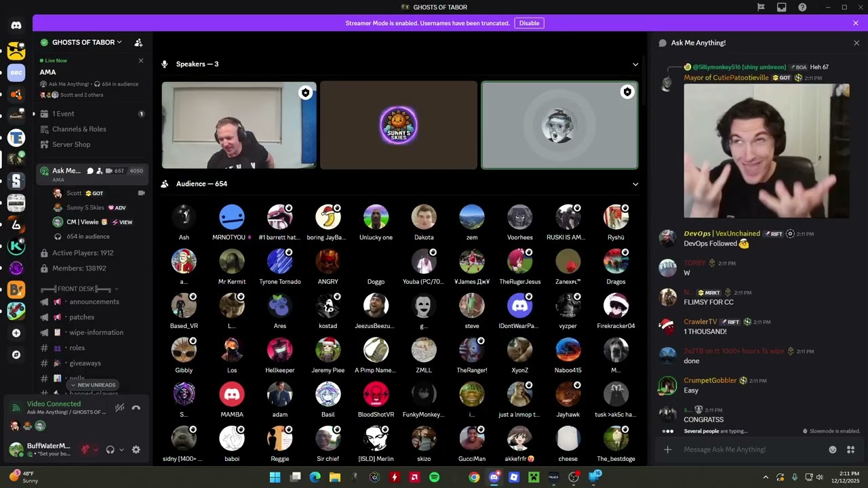The width and height of the screenshot is (868, 488).
Task: Open BuffWaterM... user profile panel
Action: coord(39,449)
